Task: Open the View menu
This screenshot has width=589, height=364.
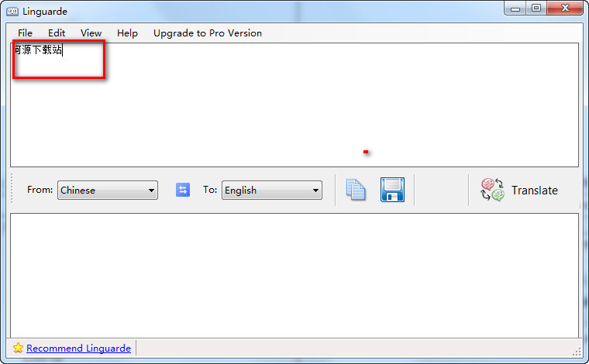Action: point(91,33)
